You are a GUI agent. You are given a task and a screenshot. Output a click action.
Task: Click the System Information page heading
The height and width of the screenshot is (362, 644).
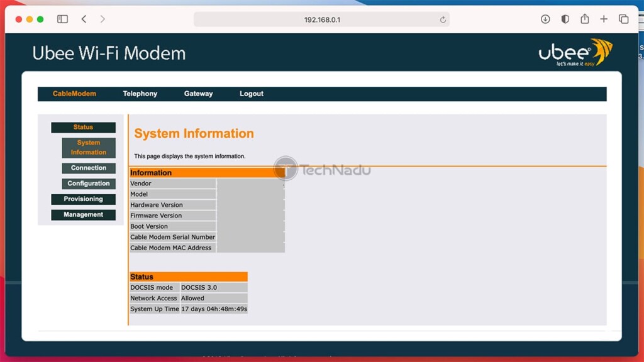[194, 133]
